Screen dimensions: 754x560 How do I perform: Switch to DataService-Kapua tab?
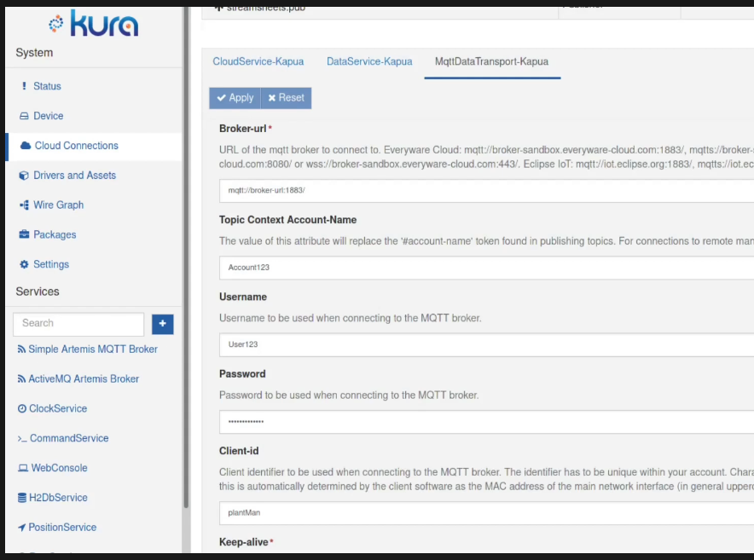click(x=369, y=61)
